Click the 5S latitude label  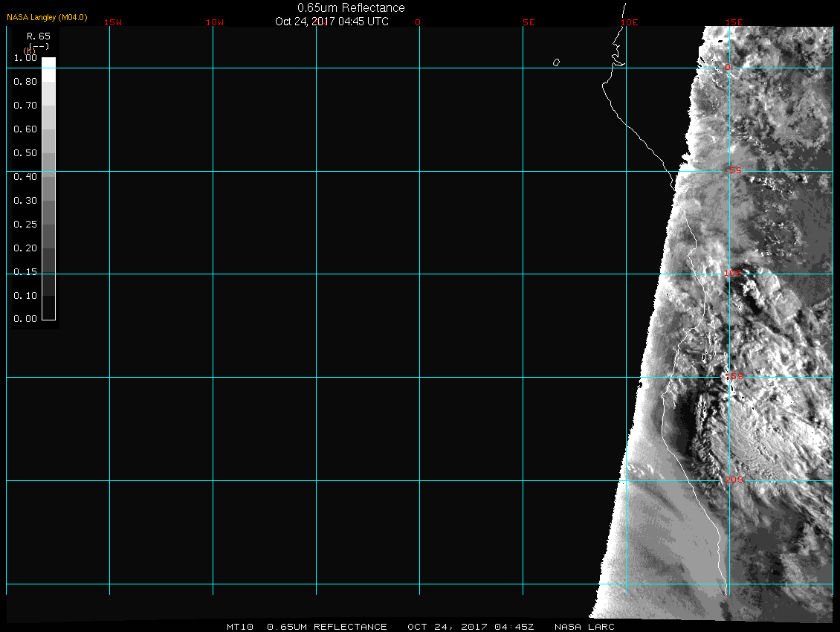click(734, 171)
